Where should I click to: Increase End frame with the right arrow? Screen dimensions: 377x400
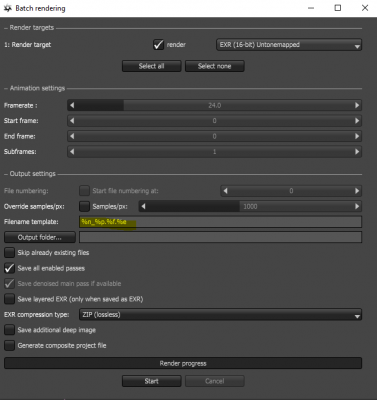pyautogui.click(x=357, y=136)
